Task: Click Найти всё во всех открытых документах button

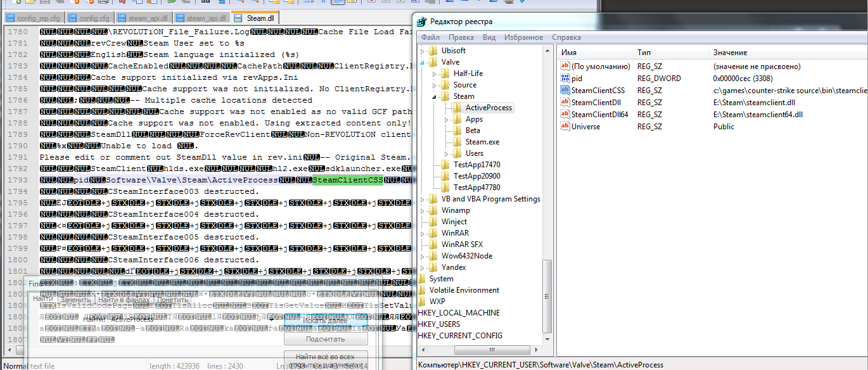Action: (x=326, y=360)
